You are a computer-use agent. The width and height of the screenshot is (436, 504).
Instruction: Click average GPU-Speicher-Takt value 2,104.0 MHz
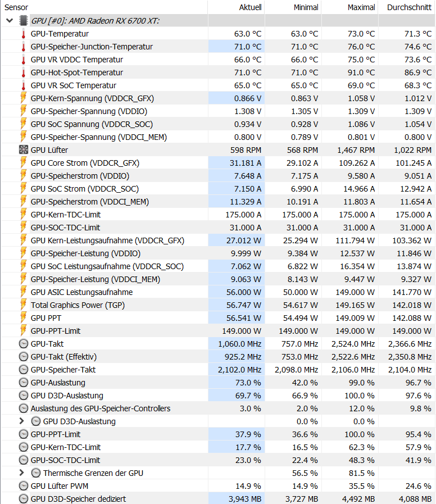click(410, 370)
